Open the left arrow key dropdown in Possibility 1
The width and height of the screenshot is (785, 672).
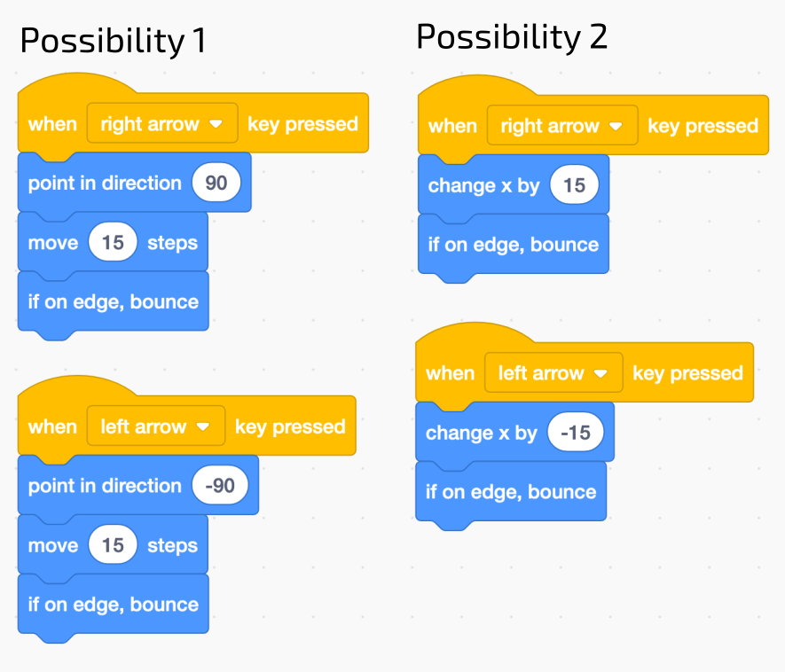(155, 427)
